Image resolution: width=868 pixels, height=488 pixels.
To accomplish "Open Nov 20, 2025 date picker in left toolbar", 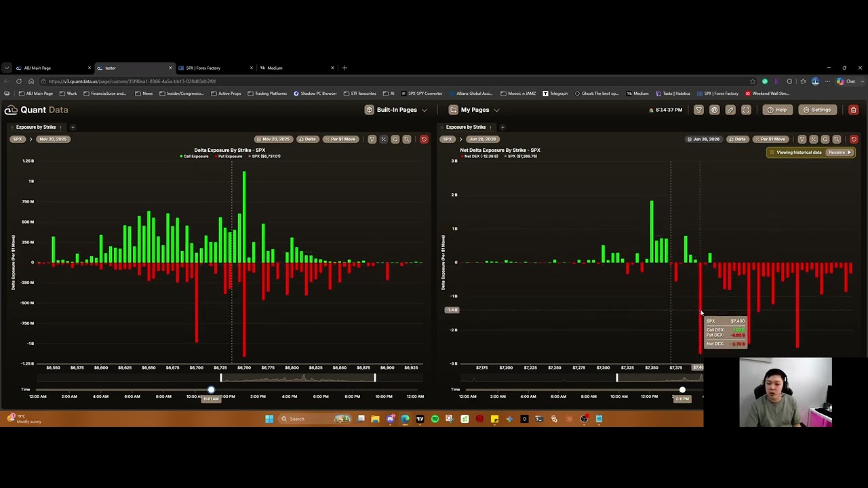I will click(x=273, y=139).
